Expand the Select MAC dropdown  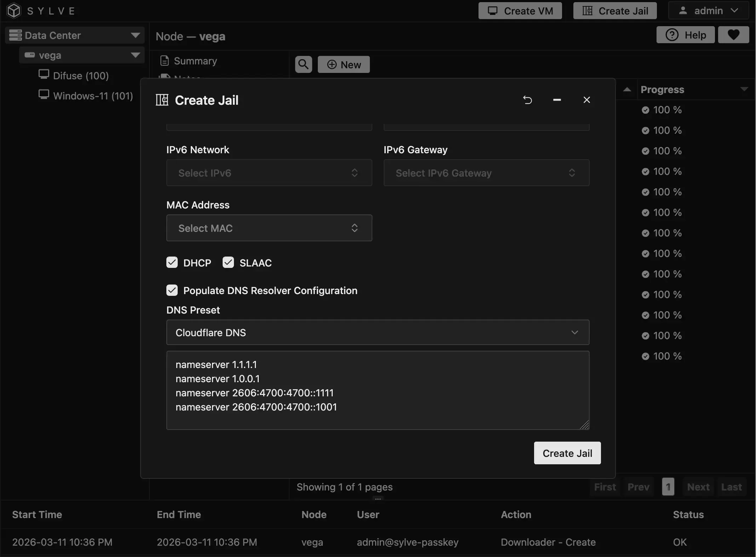pyautogui.click(x=269, y=228)
